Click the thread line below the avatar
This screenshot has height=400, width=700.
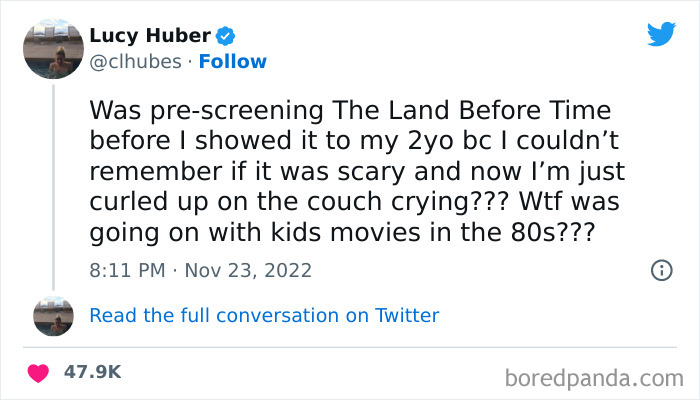pos(53,180)
